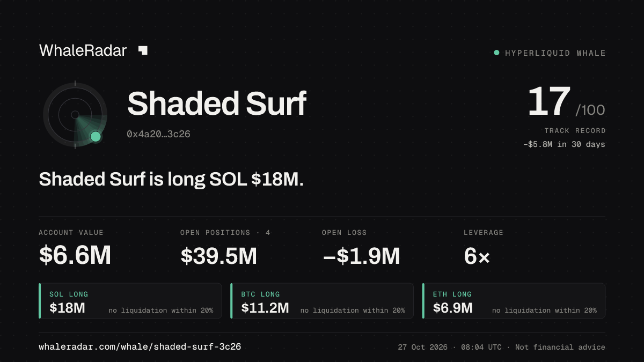
Task: Click the 27 Oct 2026 date
Action: click(423, 348)
